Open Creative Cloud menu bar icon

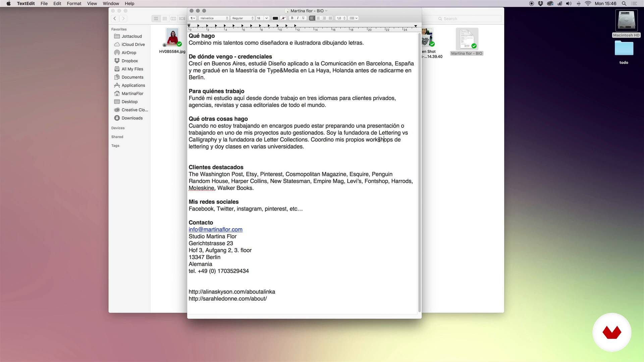click(550, 3)
